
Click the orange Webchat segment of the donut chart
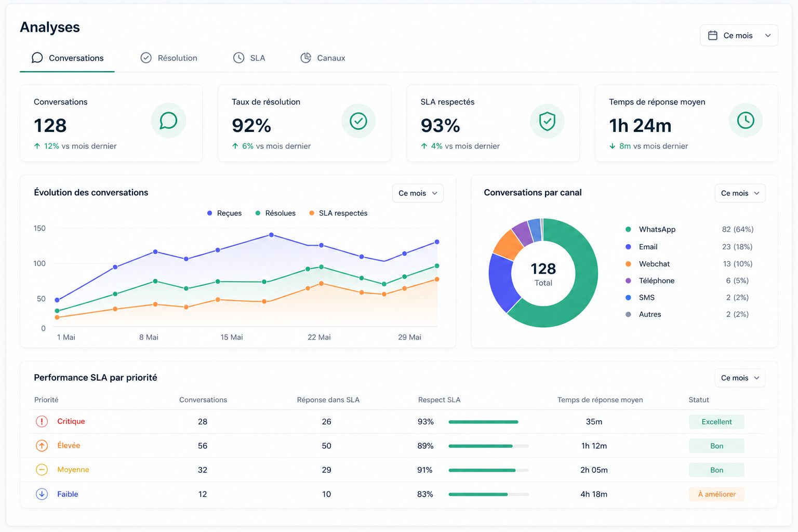click(x=508, y=245)
